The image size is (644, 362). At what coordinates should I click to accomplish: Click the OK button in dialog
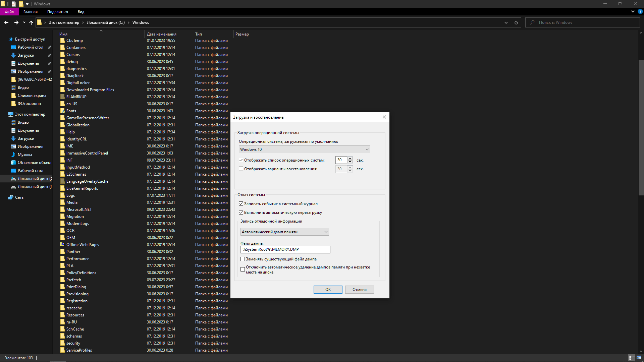point(328,290)
